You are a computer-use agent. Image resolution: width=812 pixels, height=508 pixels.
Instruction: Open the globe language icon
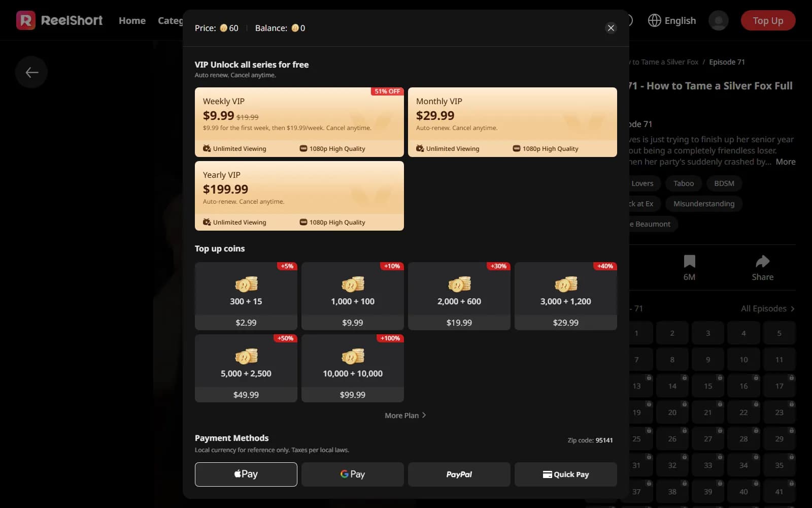click(x=655, y=20)
